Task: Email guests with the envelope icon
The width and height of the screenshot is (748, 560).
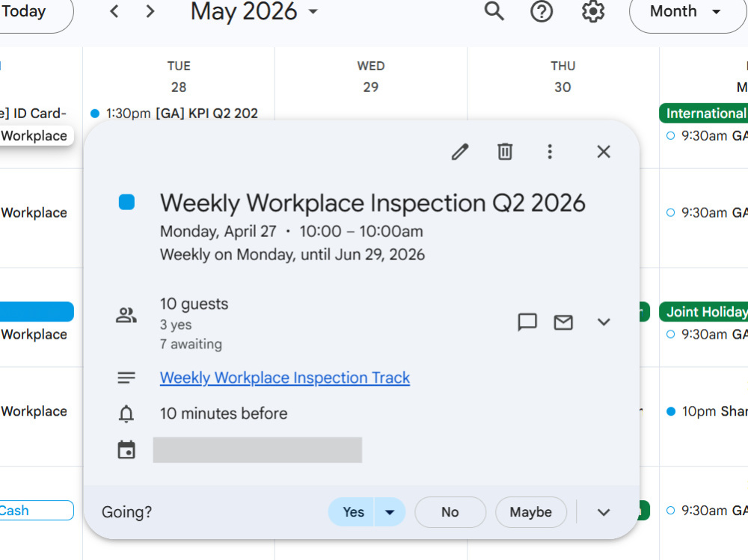Action: (x=563, y=322)
